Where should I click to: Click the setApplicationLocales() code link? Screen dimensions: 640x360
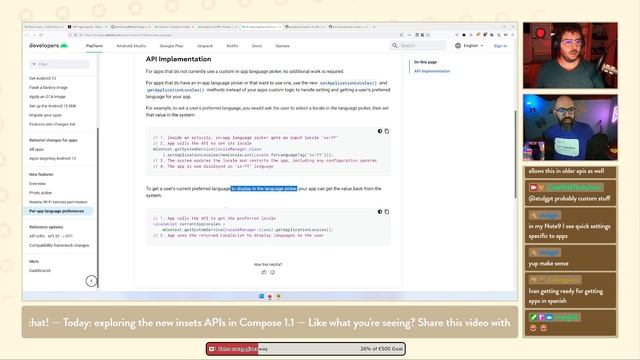pos(348,83)
